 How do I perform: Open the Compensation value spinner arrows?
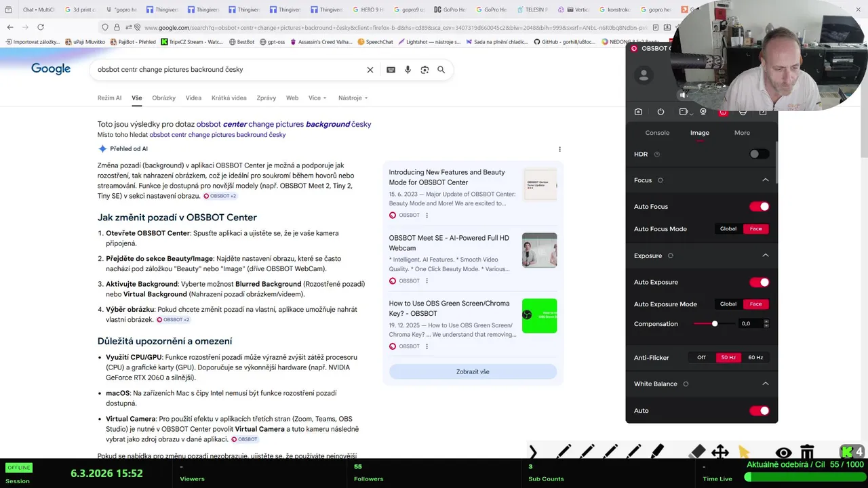766,324
